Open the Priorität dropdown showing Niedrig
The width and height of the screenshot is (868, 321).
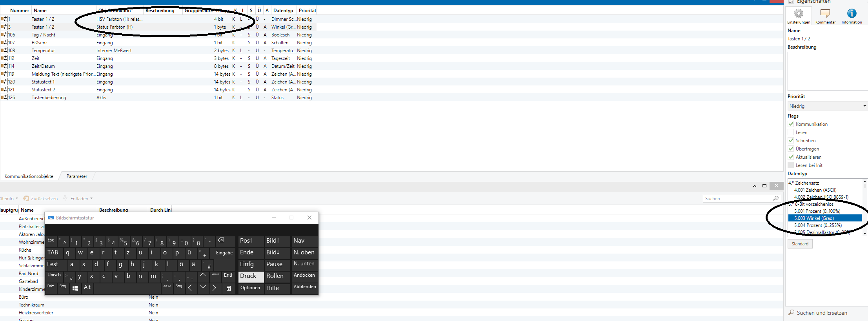[x=828, y=106]
